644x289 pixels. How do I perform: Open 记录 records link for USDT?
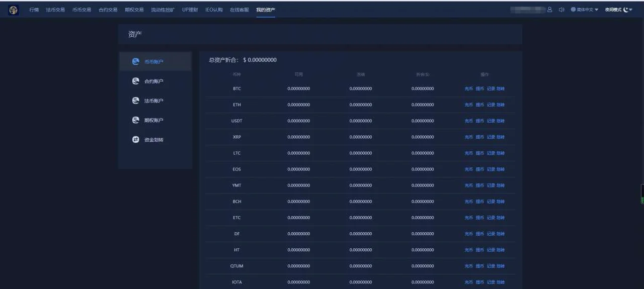(491, 121)
